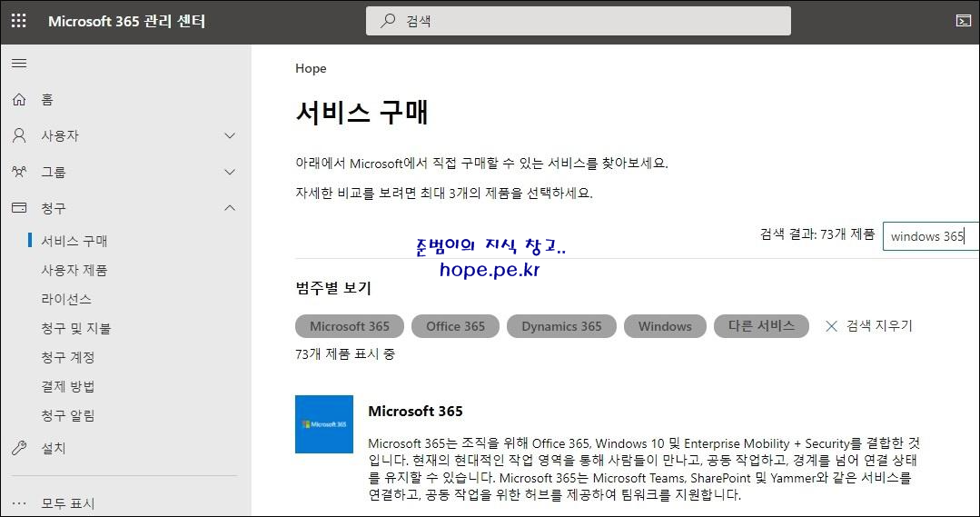Open 결제 방법 submenu item
The image size is (980, 517).
67,386
